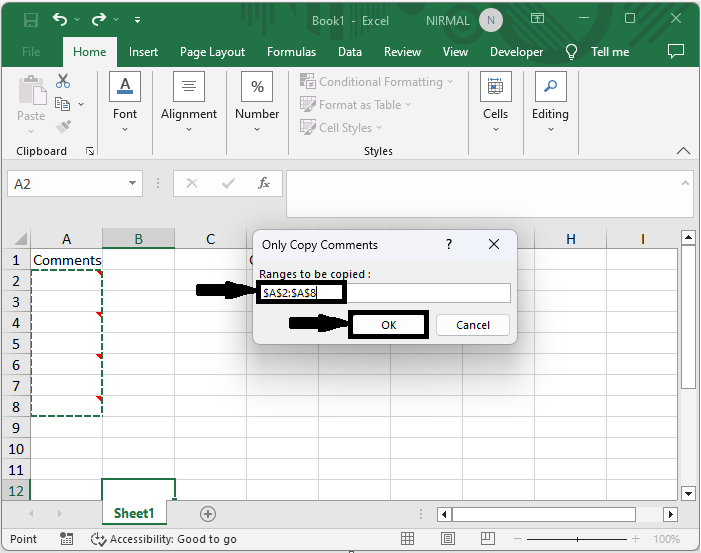Viewport: 701px width, 553px height.
Task: Open the NIRMAL account avatar
Action: pos(490,20)
